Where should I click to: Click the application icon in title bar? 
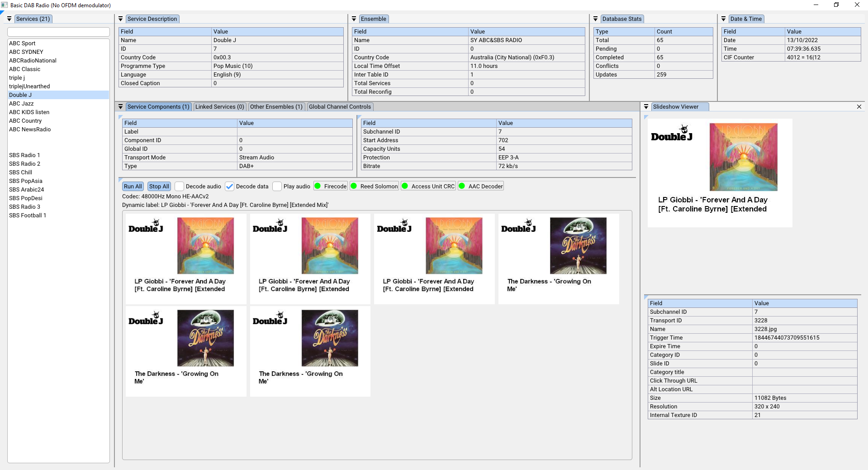[x=5, y=5]
